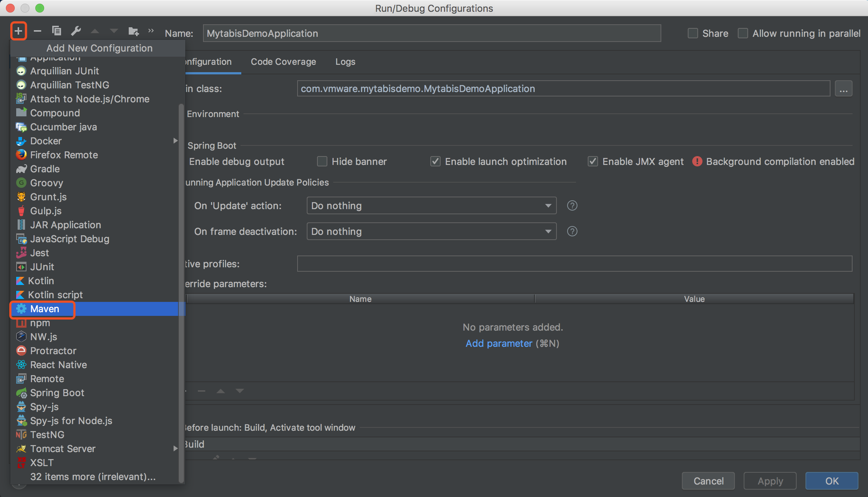Click the Main class input field
The width and height of the screenshot is (868, 497).
coord(563,89)
